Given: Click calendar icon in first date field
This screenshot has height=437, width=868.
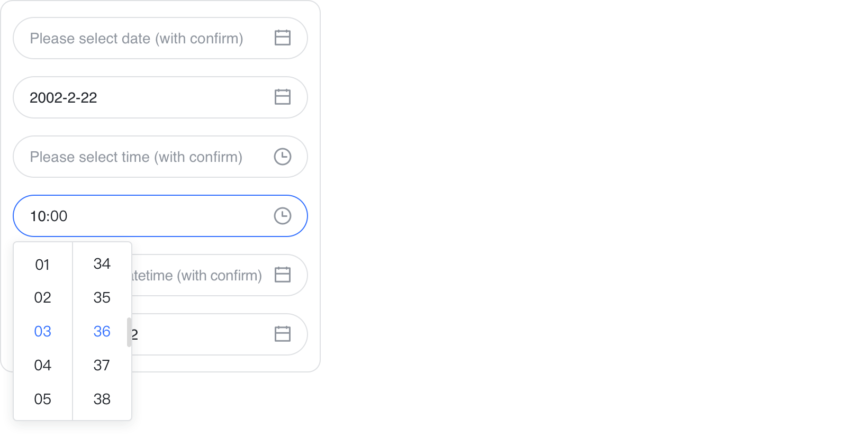Looking at the screenshot, I should [x=283, y=38].
